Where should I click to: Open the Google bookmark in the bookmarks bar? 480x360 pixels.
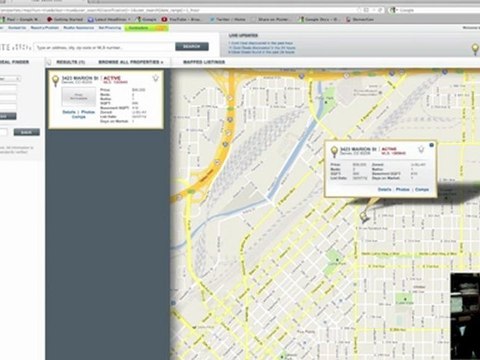pyautogui.click(x=146, y=20)
